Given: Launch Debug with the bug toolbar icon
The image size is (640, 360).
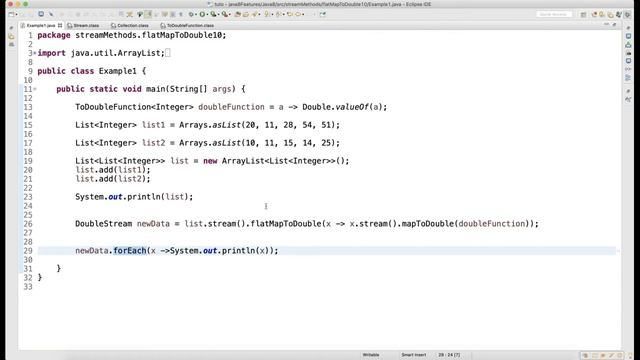Looking at the screenshot, I should [191, 14].
